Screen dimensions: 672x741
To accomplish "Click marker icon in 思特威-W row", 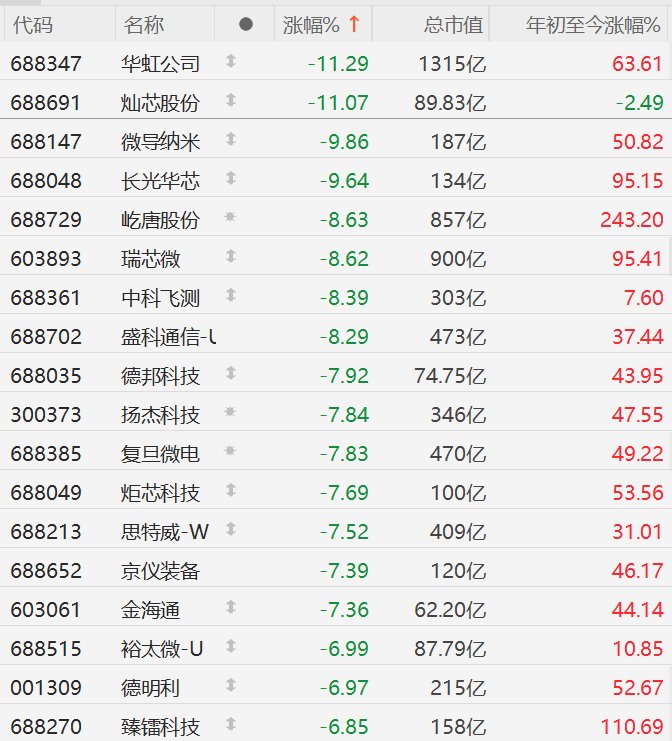I will pos(231,529).
